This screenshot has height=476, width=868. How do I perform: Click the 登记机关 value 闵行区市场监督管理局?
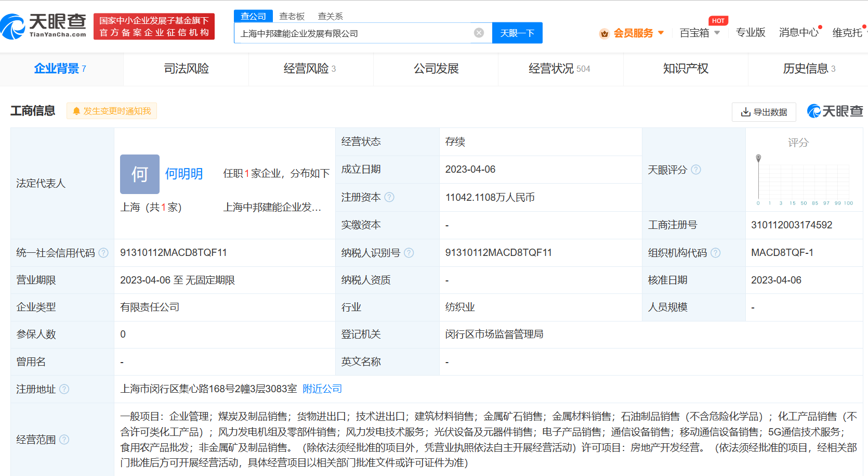494,334
